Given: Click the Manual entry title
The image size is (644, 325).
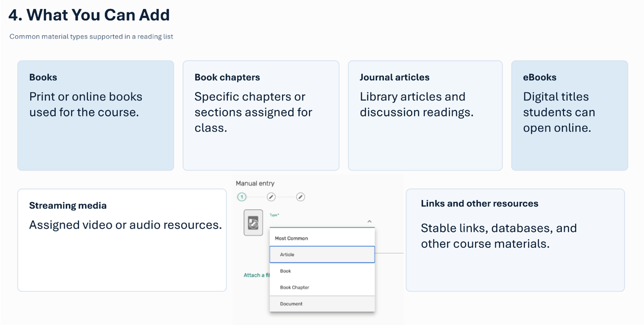Looking at the screenshot, I should (x=255, y=183).
